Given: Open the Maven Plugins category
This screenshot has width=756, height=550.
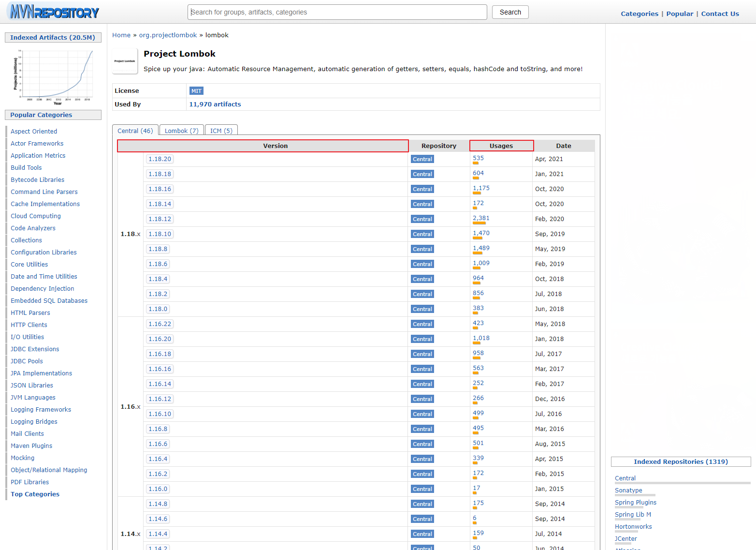Looking at the screenshot, I should [31, 446].
